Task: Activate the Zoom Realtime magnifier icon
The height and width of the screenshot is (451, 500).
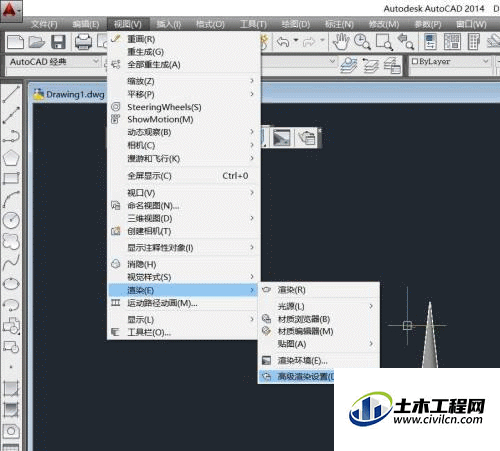Action: coord(362,42)
